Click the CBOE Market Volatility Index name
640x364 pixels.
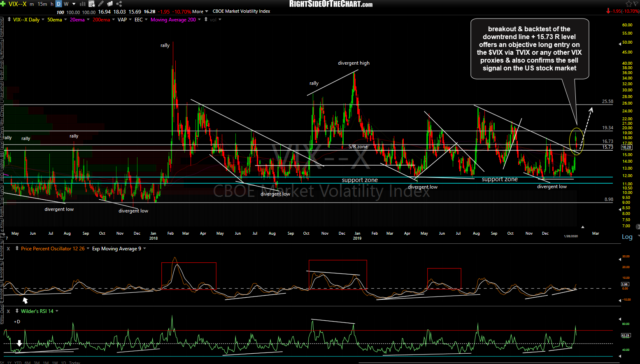pyautogui.click(x=241, y=11)
